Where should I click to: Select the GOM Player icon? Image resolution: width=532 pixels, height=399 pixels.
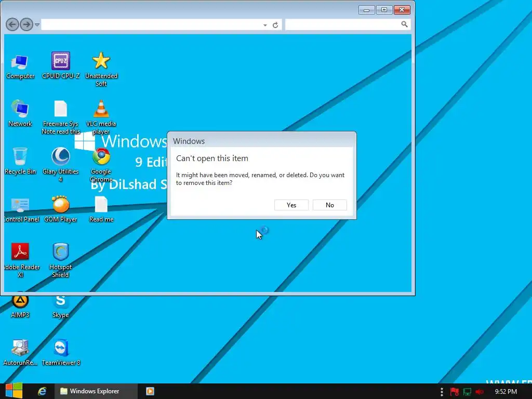61,209
